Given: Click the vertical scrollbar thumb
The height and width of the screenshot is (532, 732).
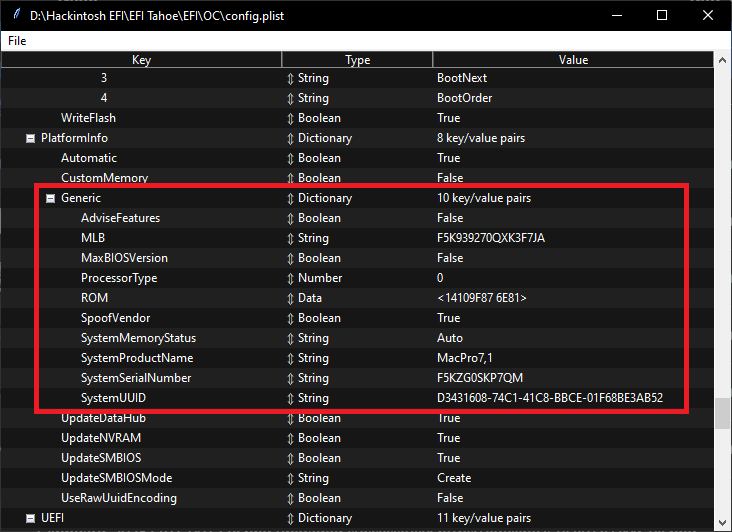Looking at the screenshot, I should click(x=722, y=413).
